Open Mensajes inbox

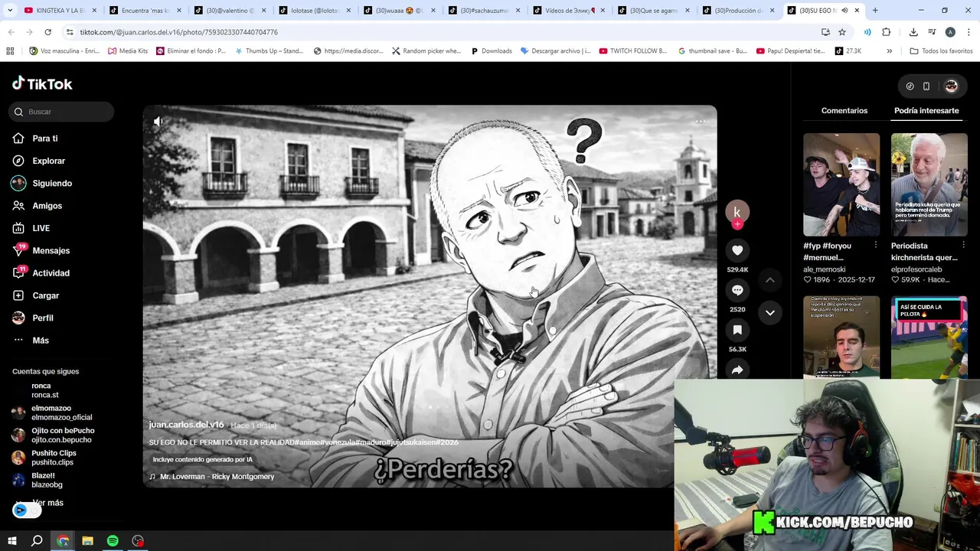pos(51,250)
